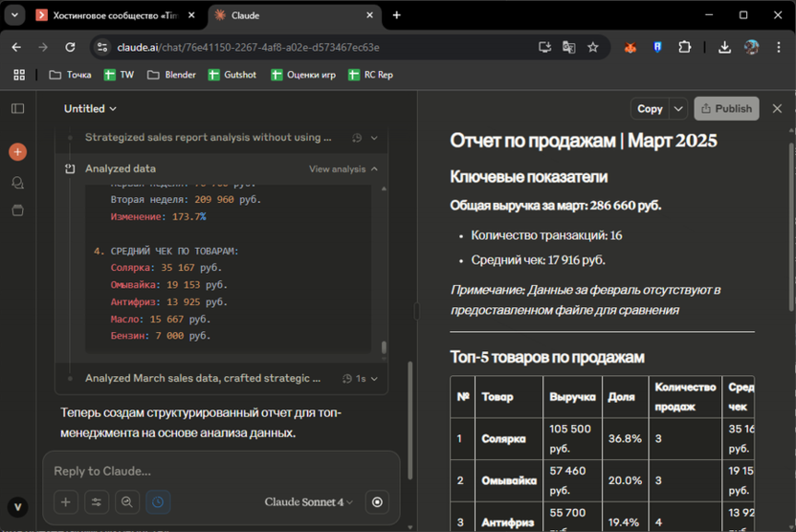Bookmark this page with the star icon
The image size is (796, 532).
click(x=593, y=47)
